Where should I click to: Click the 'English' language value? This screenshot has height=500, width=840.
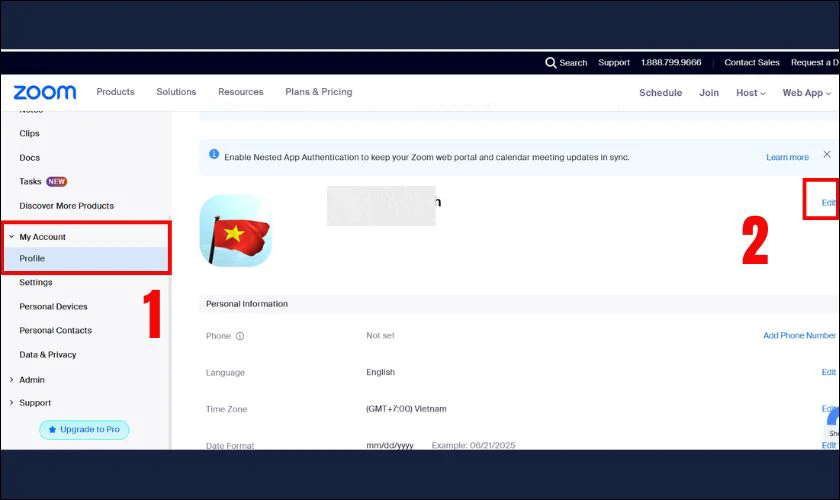coord(380,372)
